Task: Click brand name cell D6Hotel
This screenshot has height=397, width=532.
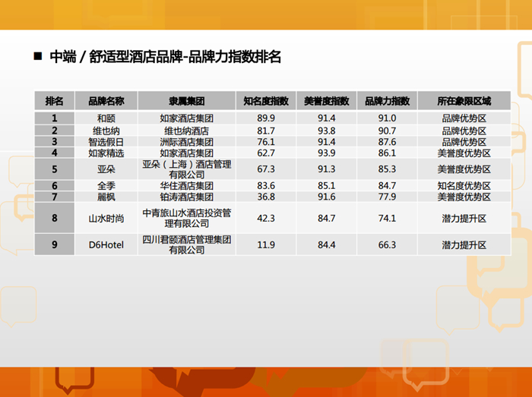Action: click(x=106, y=245)
